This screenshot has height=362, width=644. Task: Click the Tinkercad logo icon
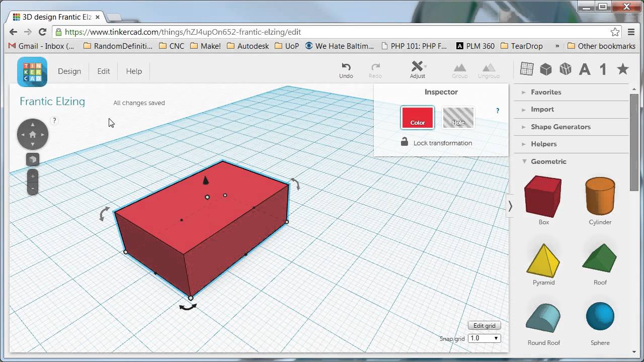click(x=32, y=71)
